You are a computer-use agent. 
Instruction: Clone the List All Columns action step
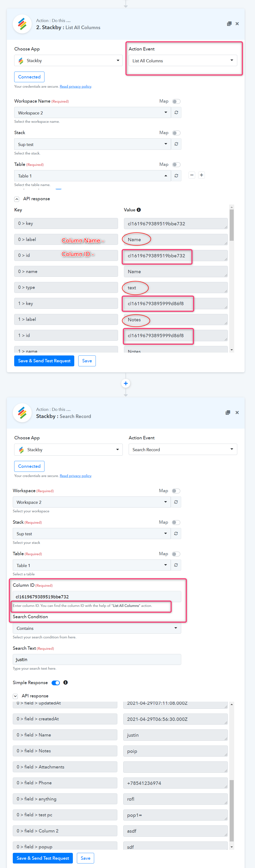pos(229,24)
